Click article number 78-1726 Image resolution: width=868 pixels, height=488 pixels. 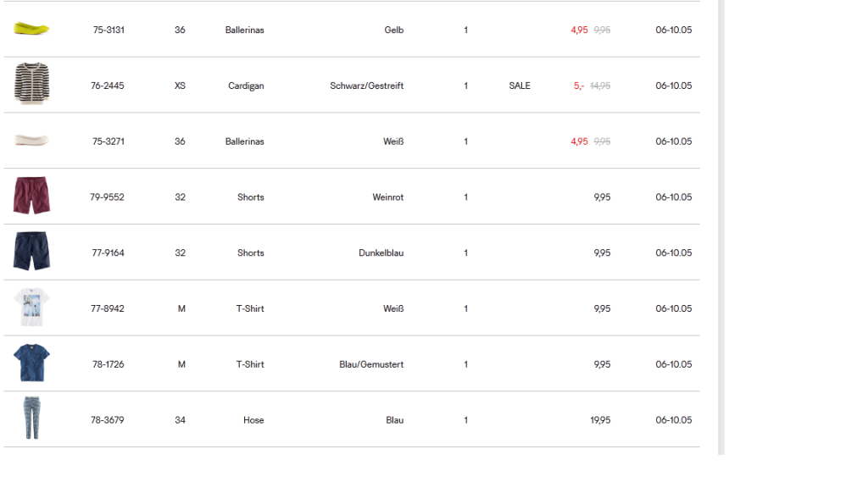click(108, 364)
